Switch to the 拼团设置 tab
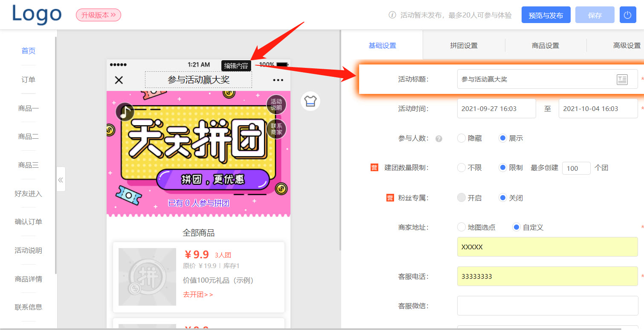 (464, 45)
